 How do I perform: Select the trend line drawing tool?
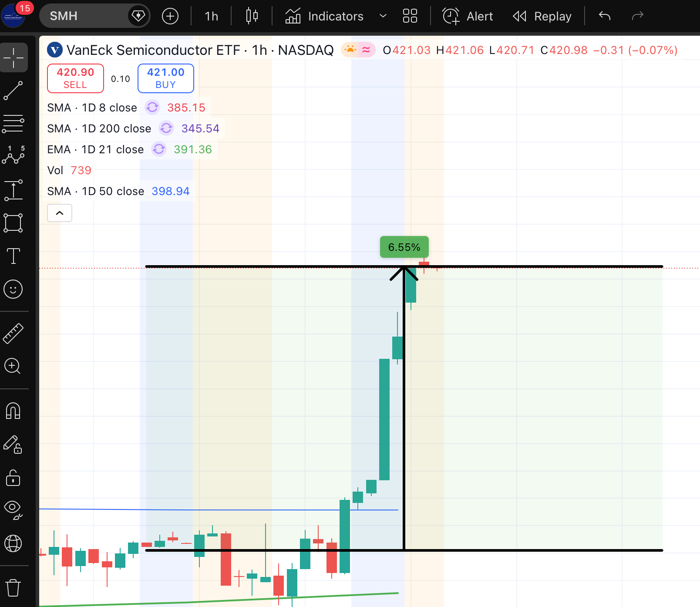click(x=13, y=91)
